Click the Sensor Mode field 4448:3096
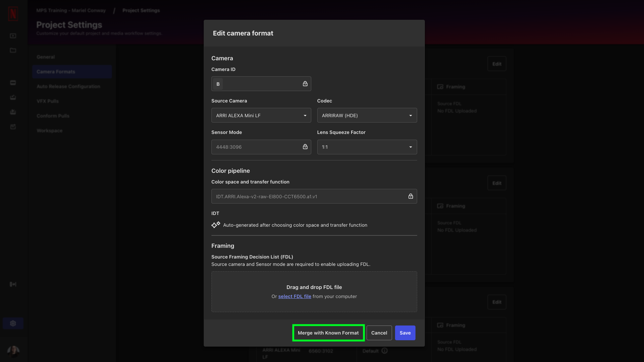Viewport: 644px width, 362px height. click(x=261, y=147)
